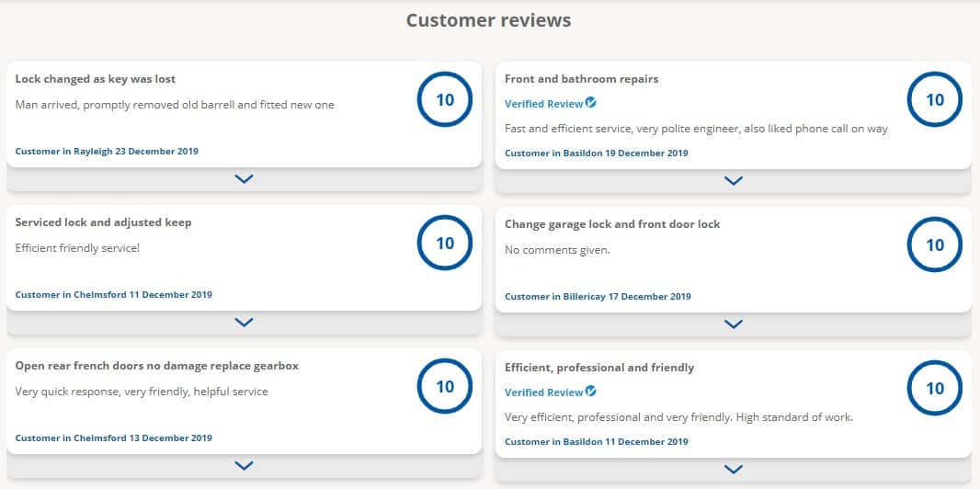The width and height of the screenshot is (980, 489).
Task: Click the verified badge icon on Basildon 19 December review
Action: click(x=590, y=103)
